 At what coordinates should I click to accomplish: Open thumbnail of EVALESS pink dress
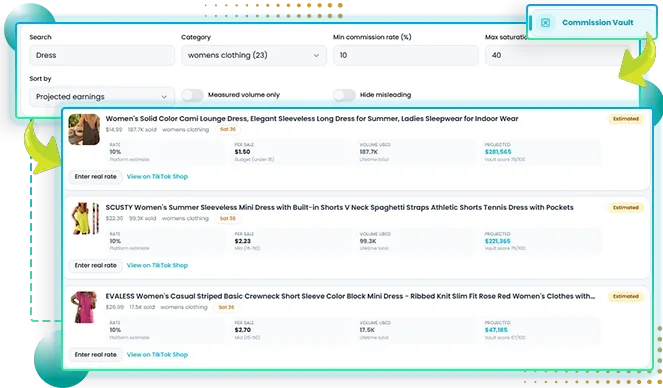[x=84, y=307]
